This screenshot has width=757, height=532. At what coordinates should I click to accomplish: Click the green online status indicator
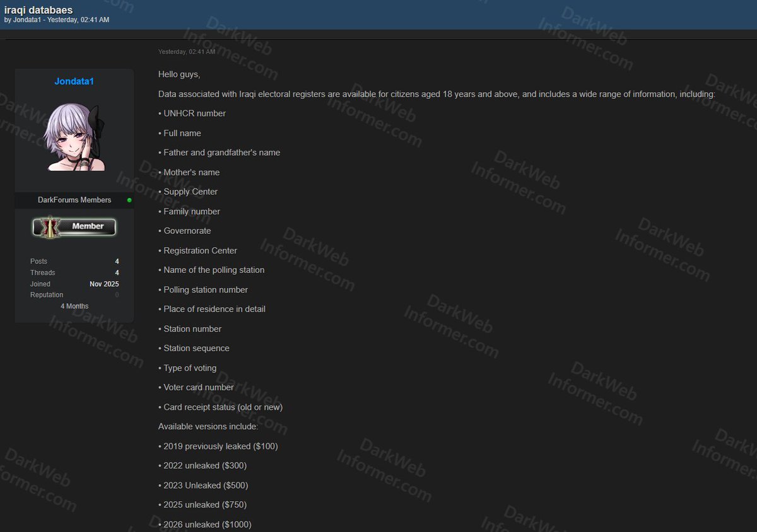129,200
